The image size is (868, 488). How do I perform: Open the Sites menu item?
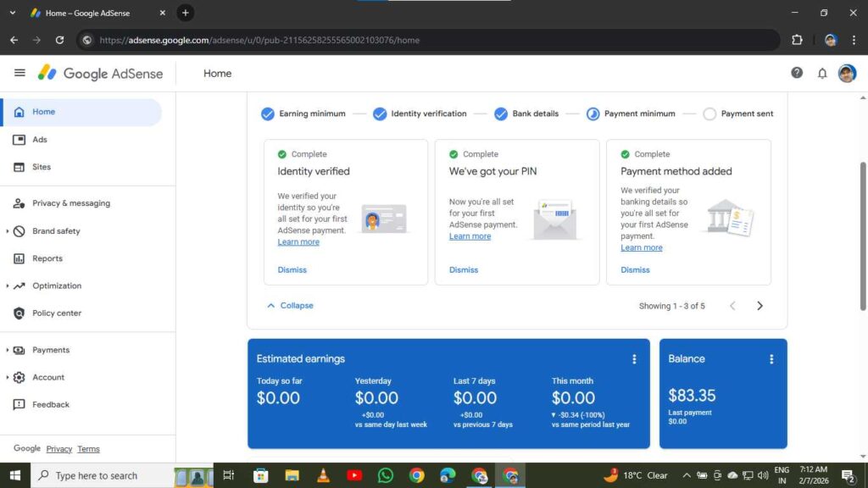coord(42,167)
